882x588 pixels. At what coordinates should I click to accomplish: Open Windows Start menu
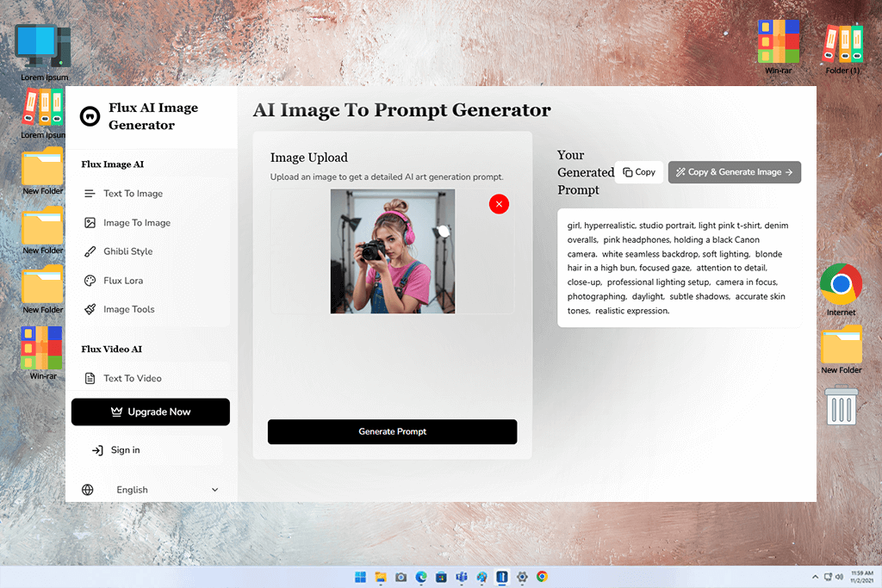[x=361, y=577]
